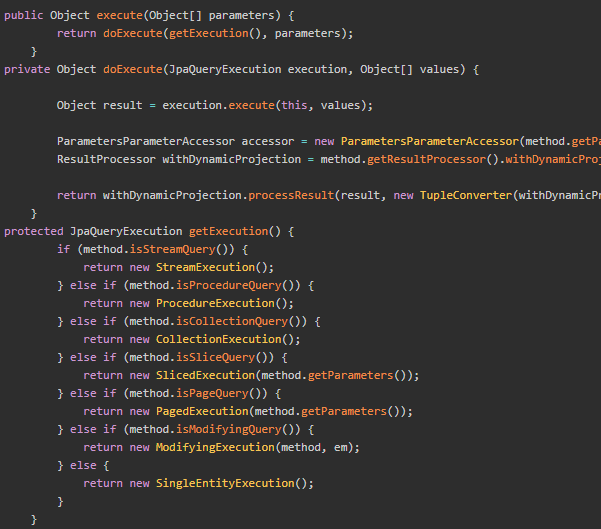
Task: Click the 'JpaQueryExecution execution' parameter
Action: point(258,69)
